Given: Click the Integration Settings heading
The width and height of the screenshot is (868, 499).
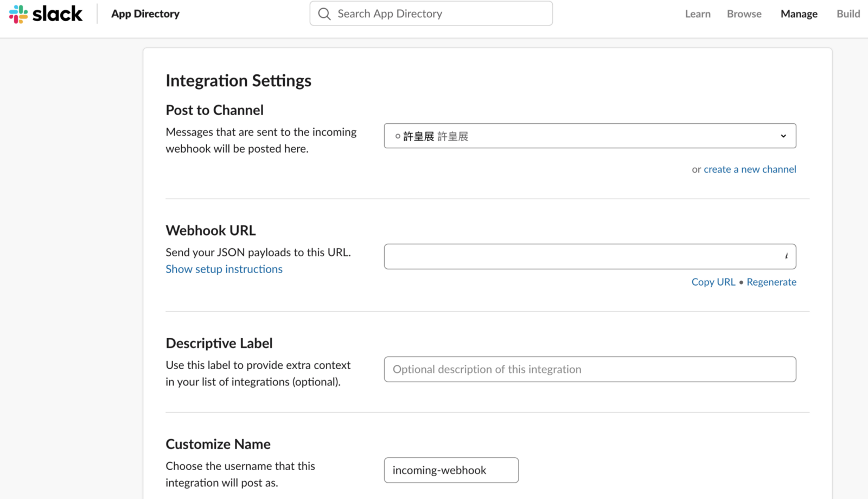Looking at the screenshot, I should [x=239, y=80].
